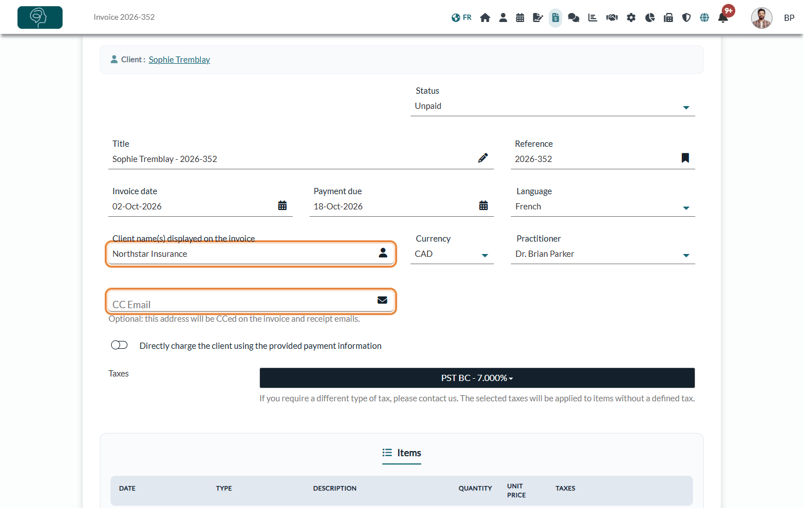
Task: Open the PST BC - 7.000% taxes dropdown
Action: (477, 378)
